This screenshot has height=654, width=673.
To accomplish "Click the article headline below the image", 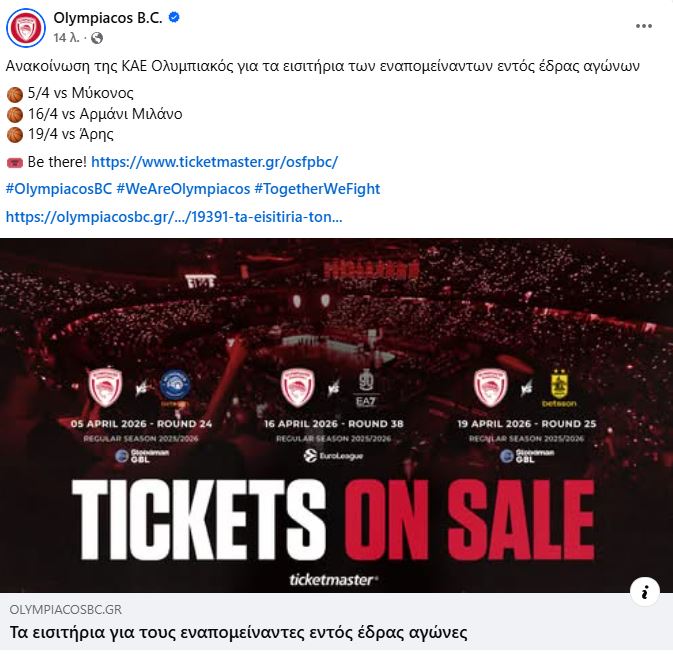I will point(238,633).
